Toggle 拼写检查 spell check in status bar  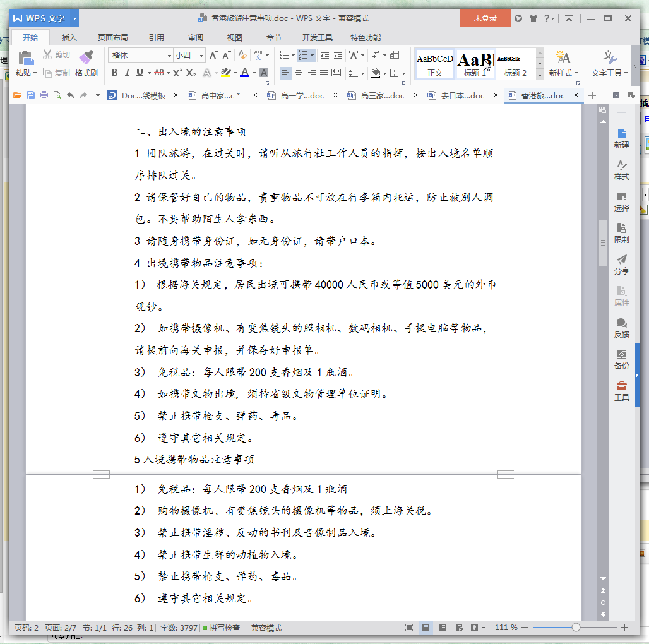point(221,628)
